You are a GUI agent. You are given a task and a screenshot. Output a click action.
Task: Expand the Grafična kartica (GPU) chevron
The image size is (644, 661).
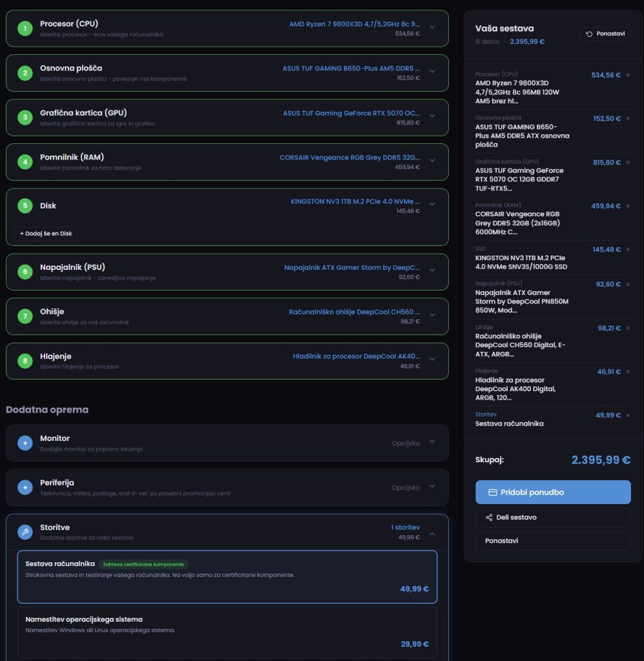pos(432,116)
